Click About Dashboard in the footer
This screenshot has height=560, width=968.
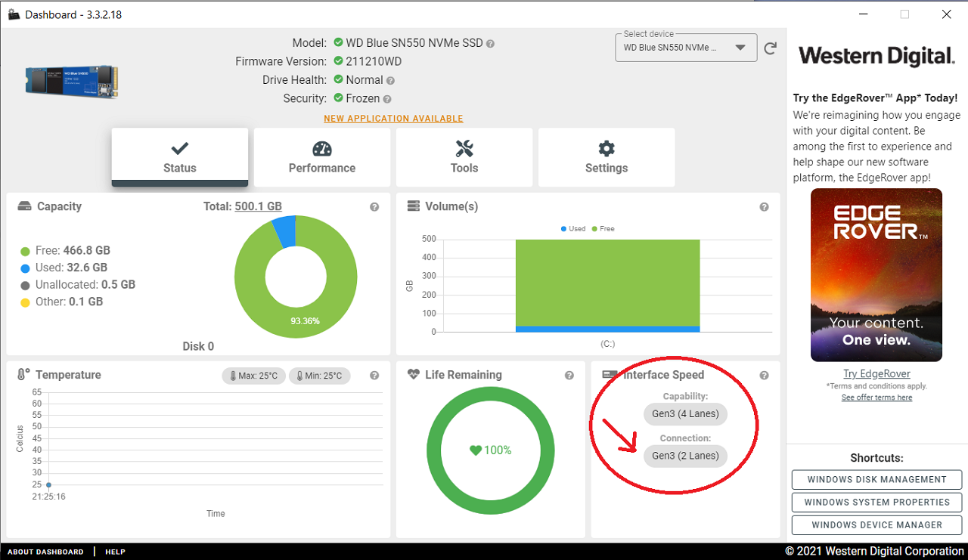[x=46, y=552]
